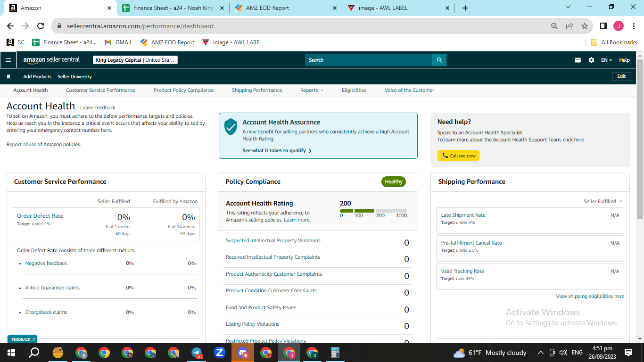The height and width of the screenshot is (362, 644).
Task: Open the Order Defect Rate link
Action: [x=40, y=216]
